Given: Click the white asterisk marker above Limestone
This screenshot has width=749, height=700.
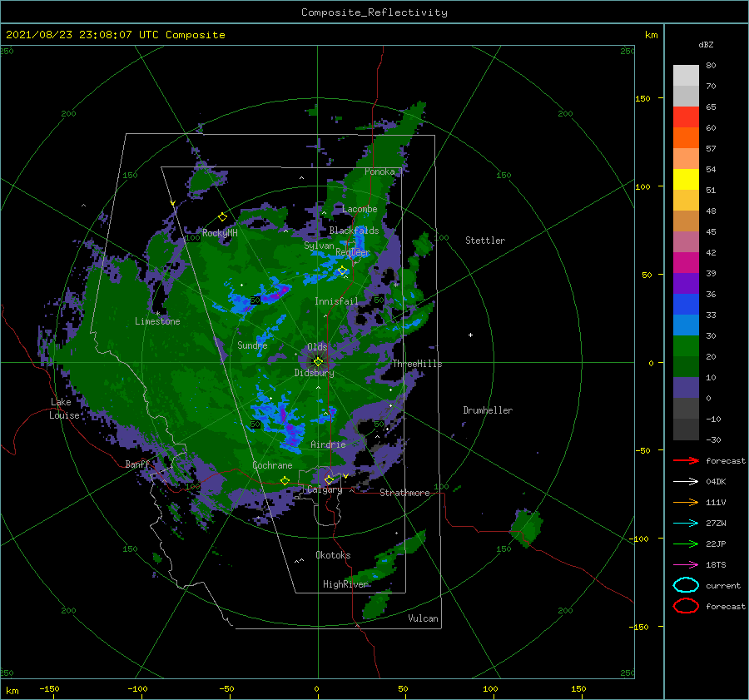Looking at the screenshot, I should pyautogui.click(x=157, y=314).
